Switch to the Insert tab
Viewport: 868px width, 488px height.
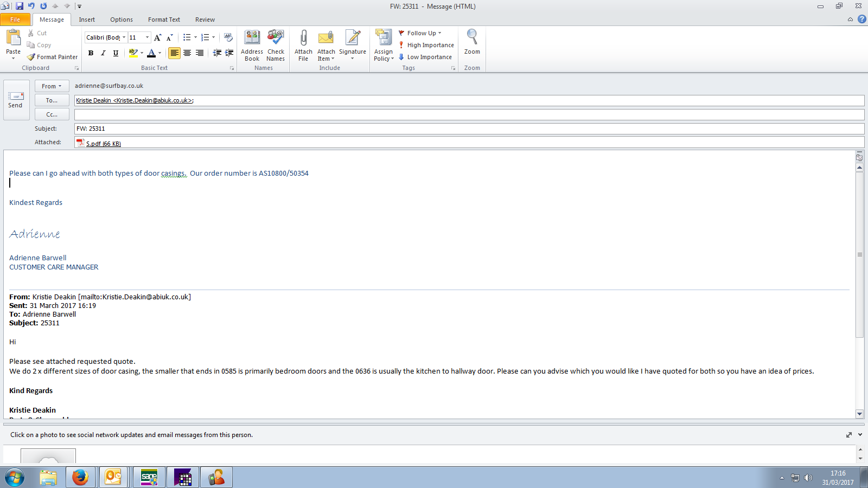tap(87, 20)
